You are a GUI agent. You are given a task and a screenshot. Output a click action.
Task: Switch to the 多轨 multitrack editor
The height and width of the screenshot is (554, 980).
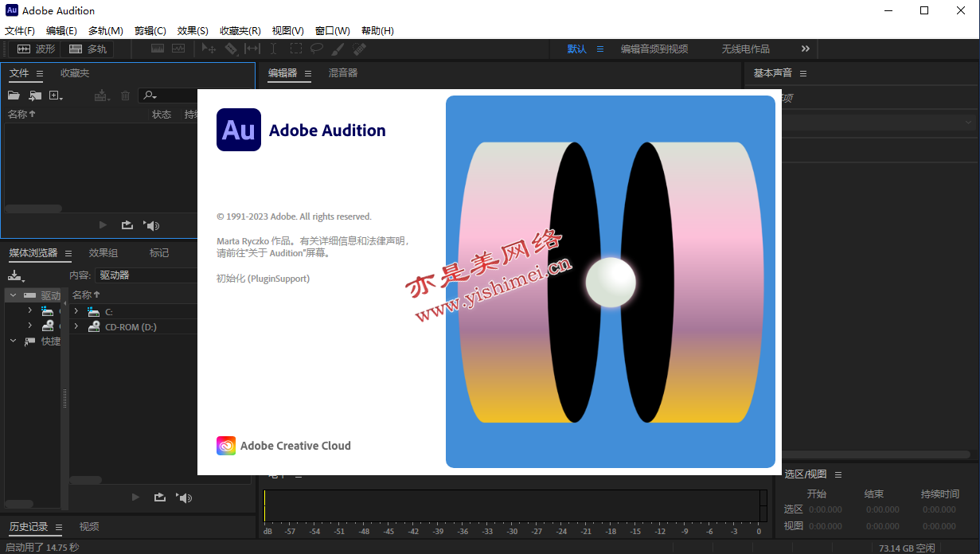88,49
